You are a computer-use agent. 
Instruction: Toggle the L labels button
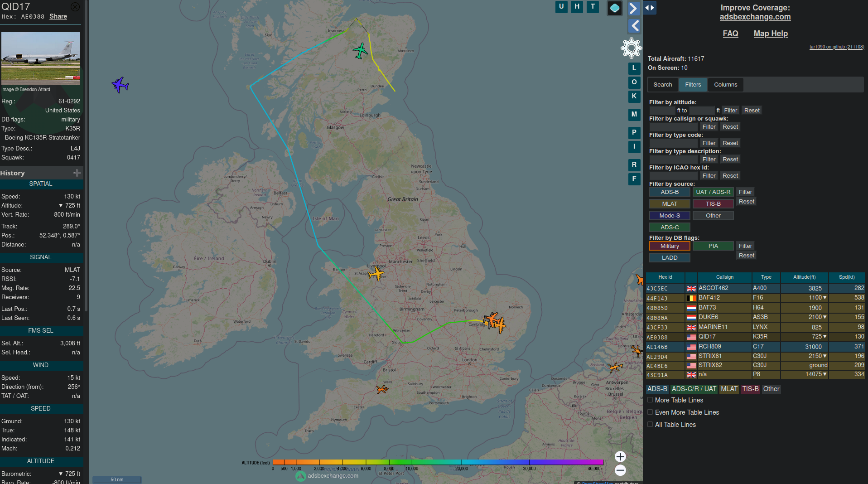634,68
